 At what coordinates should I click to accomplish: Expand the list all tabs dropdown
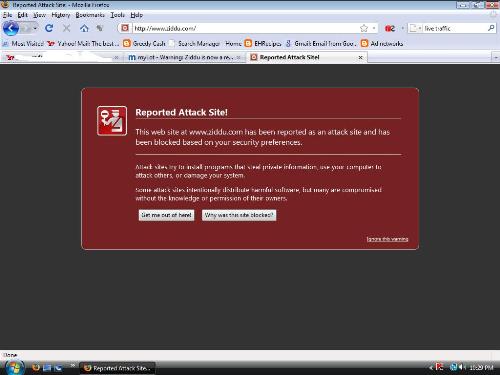[496, 57]
